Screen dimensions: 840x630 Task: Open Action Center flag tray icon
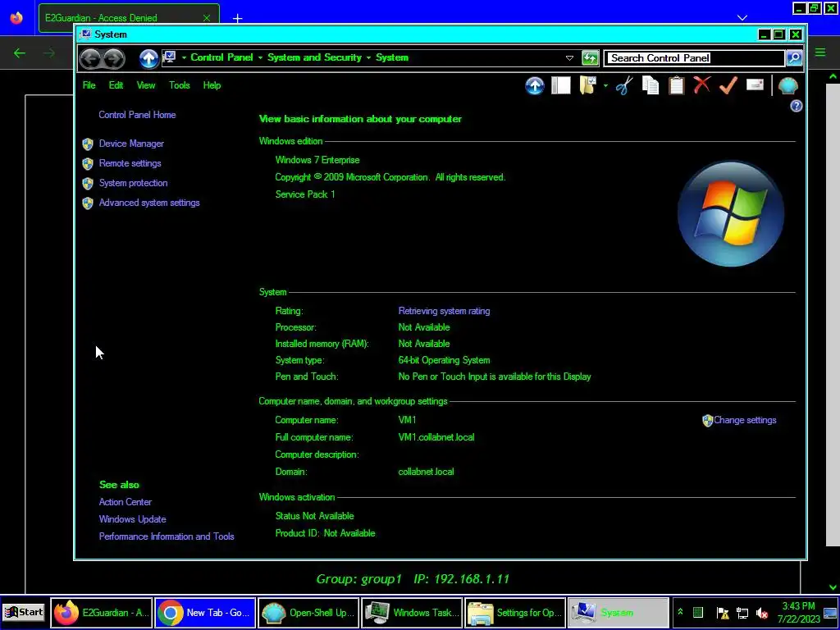pyautogui.click(x=722, y=612)
